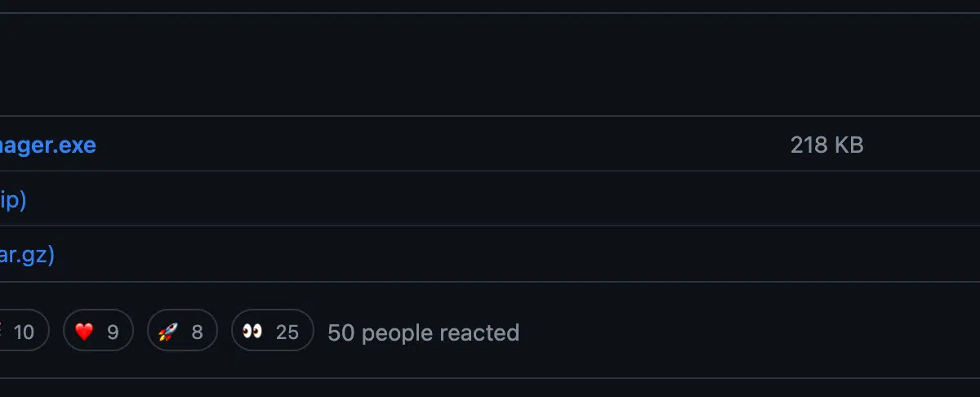The image size is (980, 397).
Task: Toggle the rocket reaction pill showing 8
Action: click(182, 331)
